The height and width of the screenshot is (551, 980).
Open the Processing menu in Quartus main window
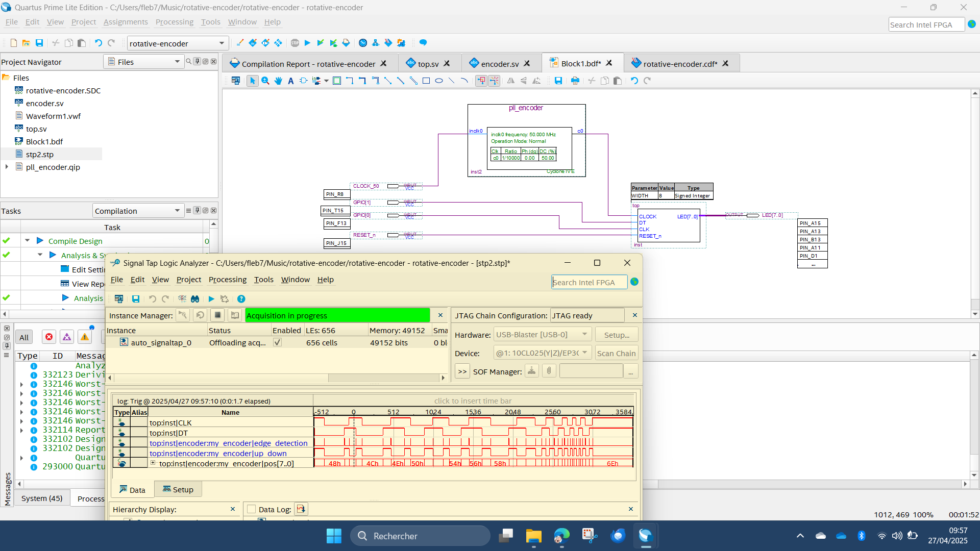click(175, 22)
